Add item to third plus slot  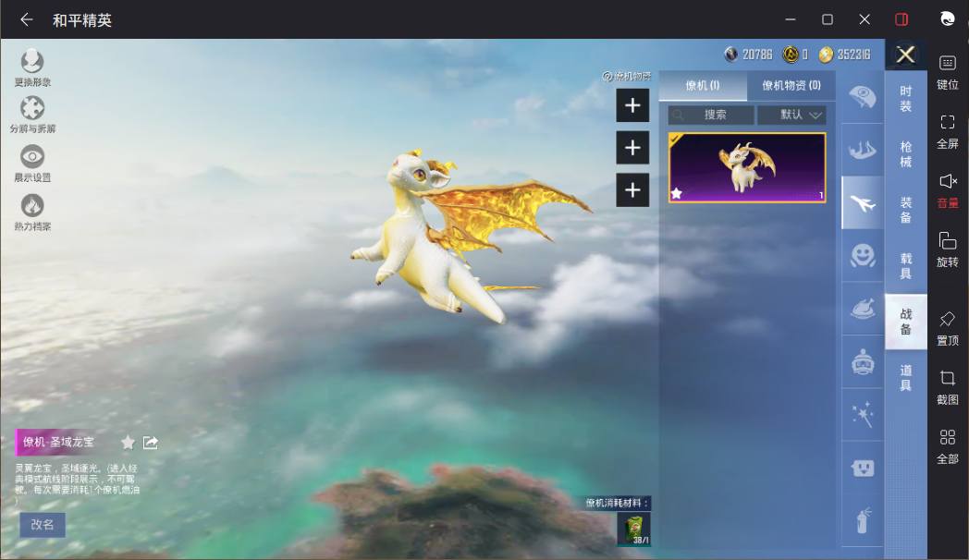[x=632, y=189]
